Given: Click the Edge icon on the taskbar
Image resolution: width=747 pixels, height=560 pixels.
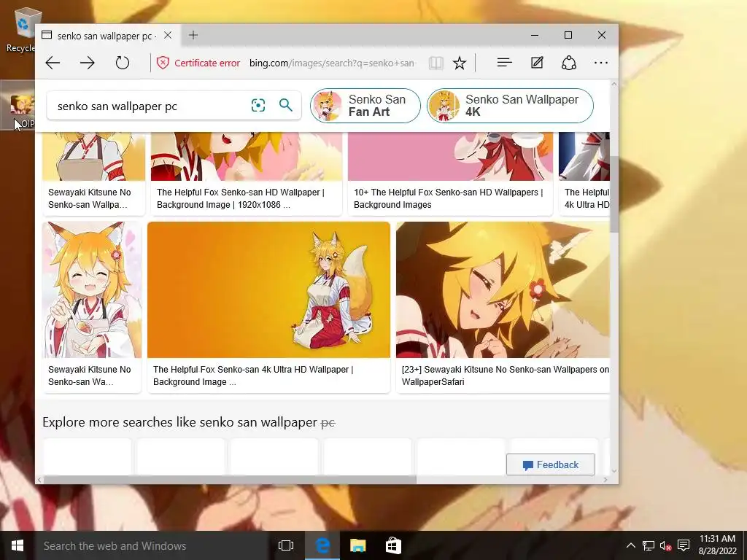Looking at the screenshot, I should [322, 545].
